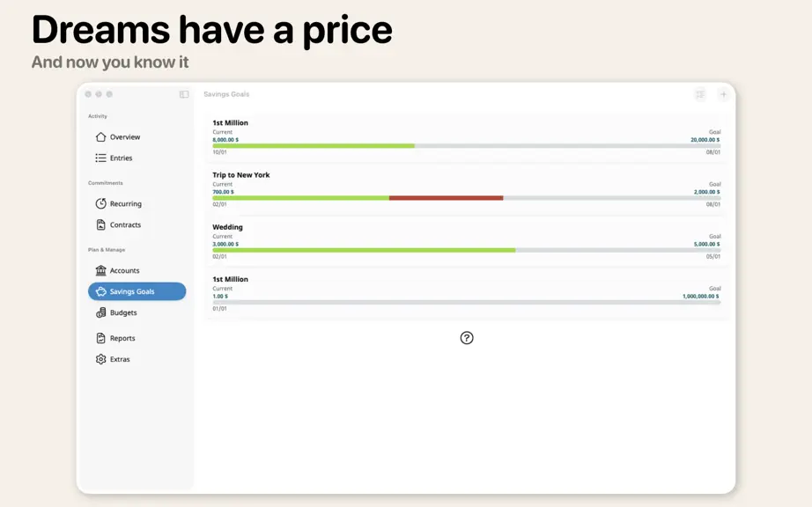This screenshot has height=507, width=812.
Task: Add a new savings goal with plus button
Action: [723, 94]
